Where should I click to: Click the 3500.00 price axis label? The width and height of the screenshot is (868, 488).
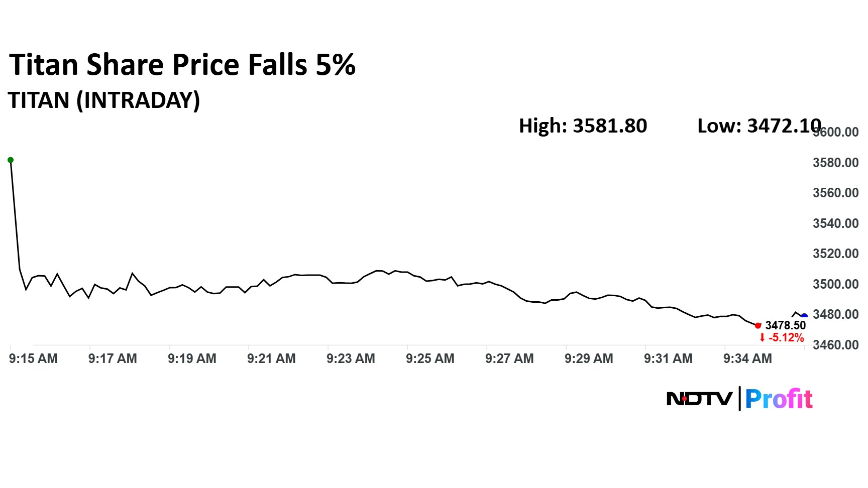coord(835,284)
